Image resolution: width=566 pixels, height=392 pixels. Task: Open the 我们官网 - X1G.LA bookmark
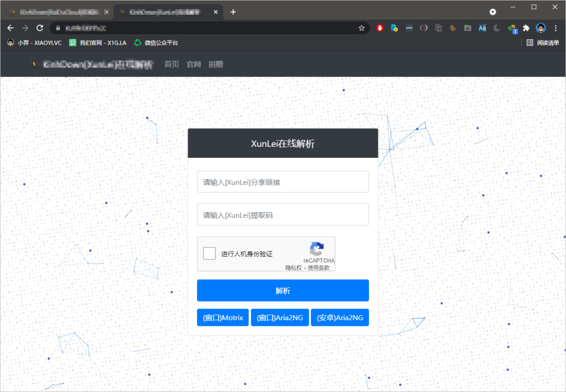point(98,42)
